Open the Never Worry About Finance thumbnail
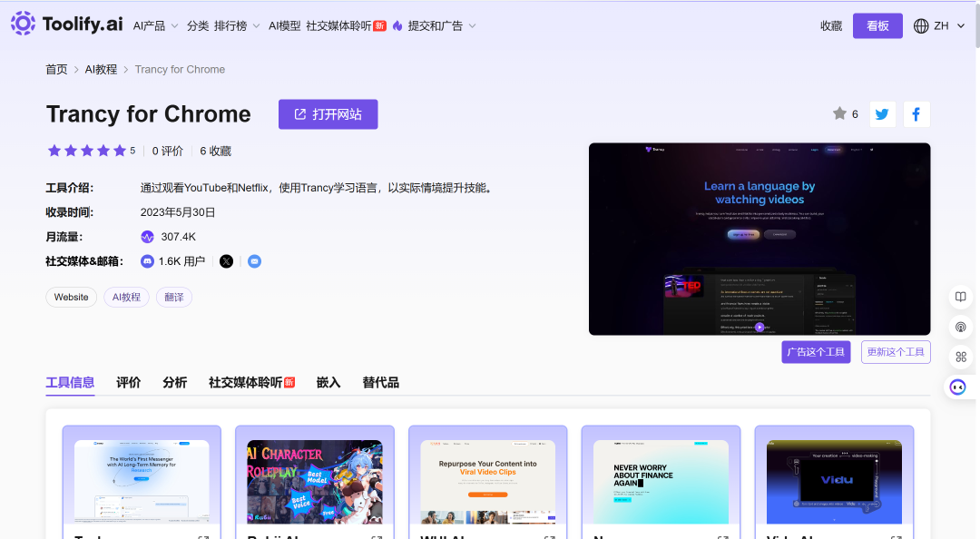 661,482
